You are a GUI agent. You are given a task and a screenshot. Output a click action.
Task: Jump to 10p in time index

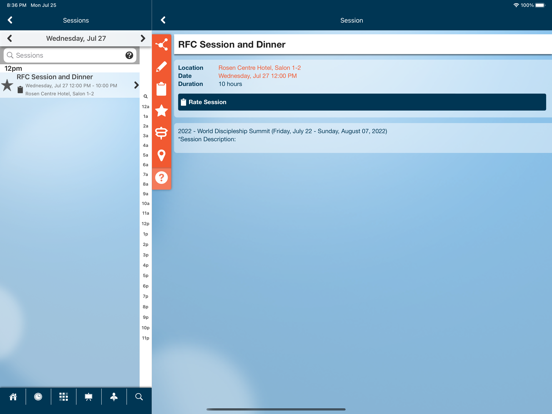coord(145,327)
